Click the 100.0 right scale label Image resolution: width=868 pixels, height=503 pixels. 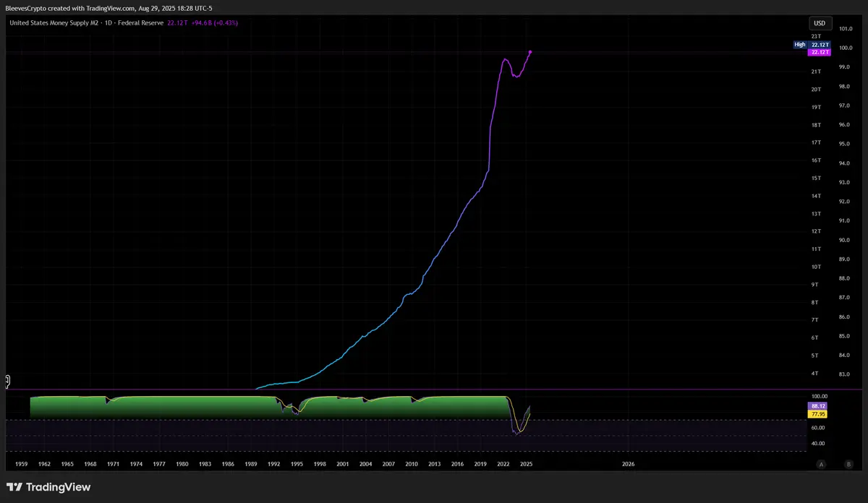point(844,48)
